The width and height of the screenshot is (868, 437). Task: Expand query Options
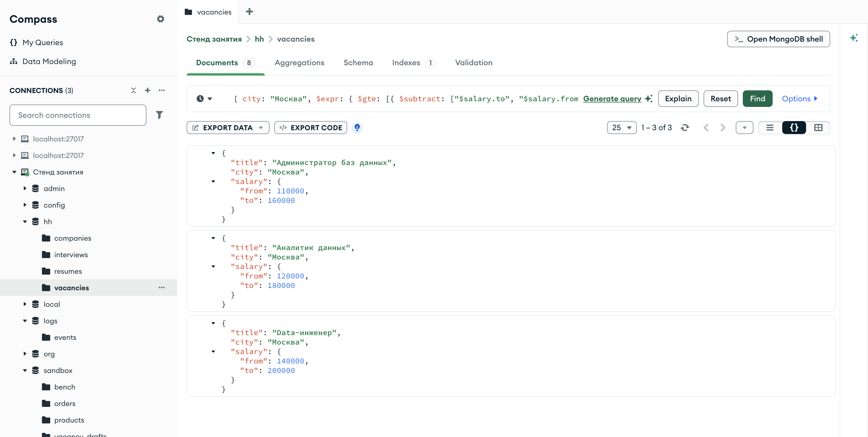click(x=799, y=98)
